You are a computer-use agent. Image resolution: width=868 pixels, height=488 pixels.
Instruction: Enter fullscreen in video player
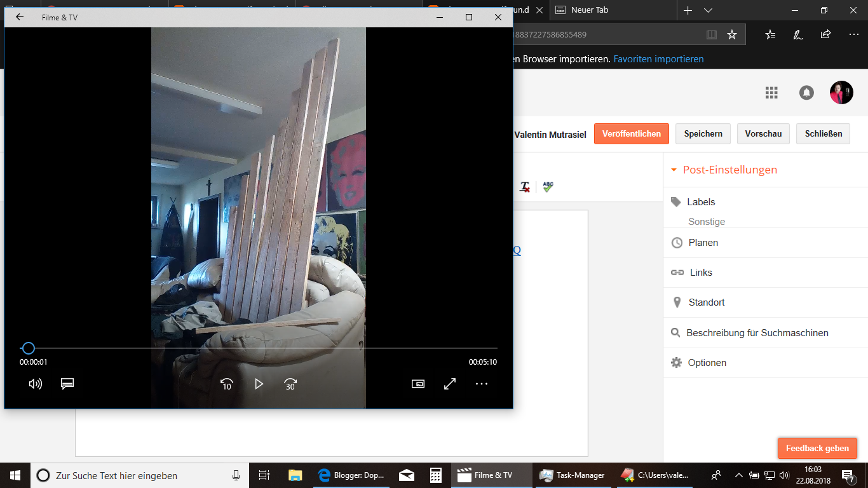[450, 384]
